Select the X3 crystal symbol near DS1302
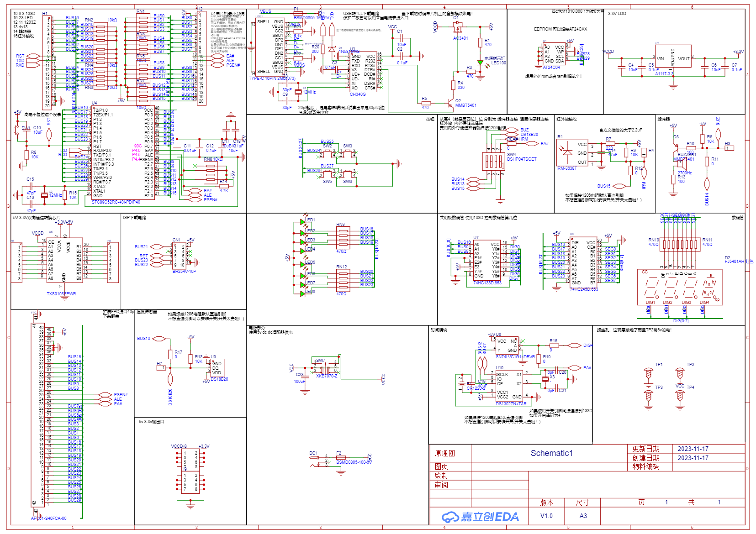This screenshot has width=756, height=534. (545, 379)
